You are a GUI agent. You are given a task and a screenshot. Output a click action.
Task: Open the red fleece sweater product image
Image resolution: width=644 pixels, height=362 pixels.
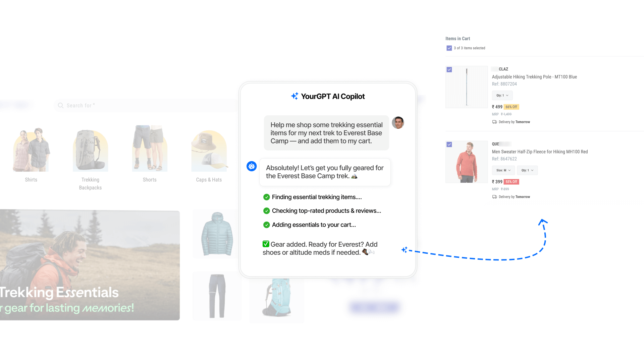pos(467,162)
